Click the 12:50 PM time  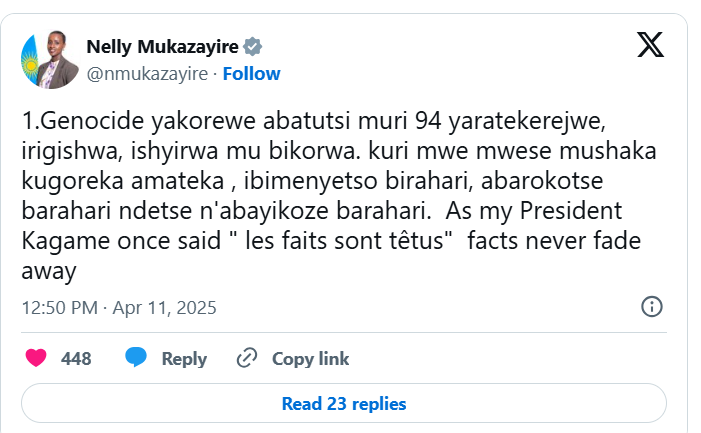point(60,307)
